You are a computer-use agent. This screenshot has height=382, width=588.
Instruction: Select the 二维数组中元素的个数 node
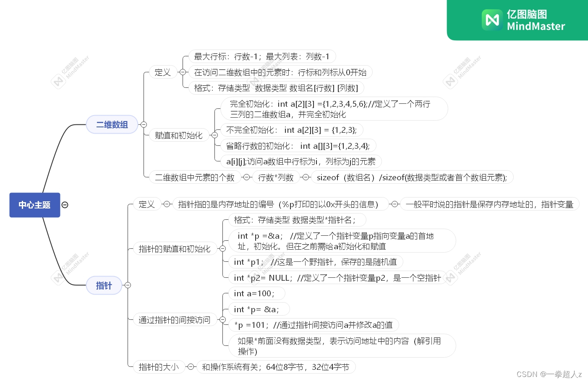[x=195, y=177]
